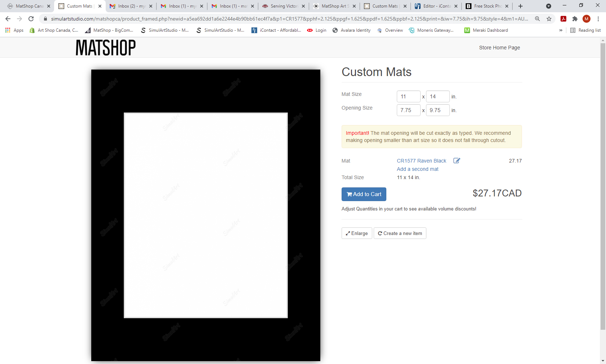The image size is (606, 364).
Task: Click the browser profile avatar icon
Action: [x=587, y=19]
